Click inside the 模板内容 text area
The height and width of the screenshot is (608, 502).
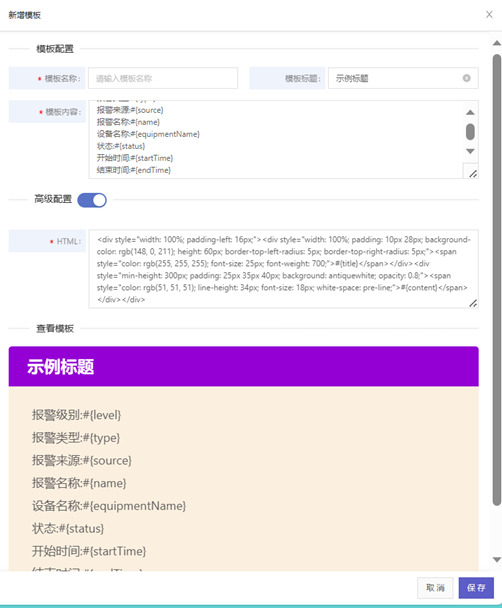pyautogui.click(x=276, y=140)
